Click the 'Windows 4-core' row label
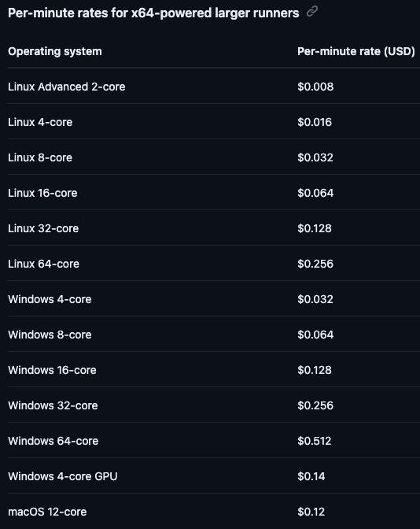The height and width of the screenshot is (529, 420). coord(50,299)
